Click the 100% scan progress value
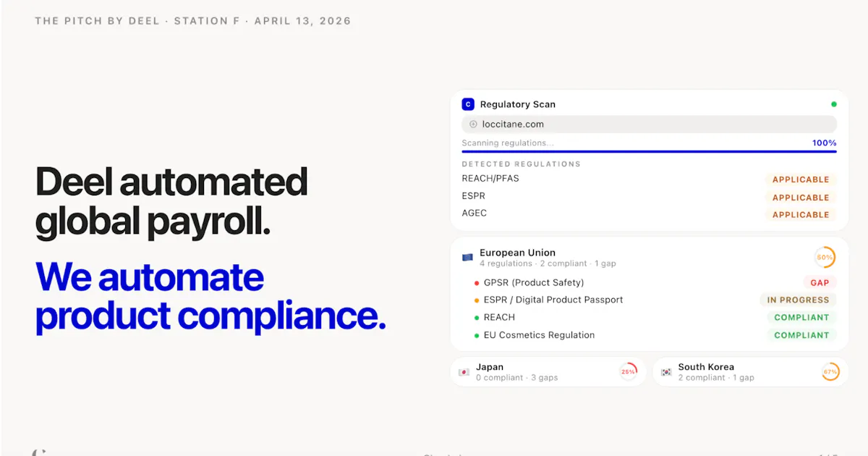868x456 pixels. point(824,143)
